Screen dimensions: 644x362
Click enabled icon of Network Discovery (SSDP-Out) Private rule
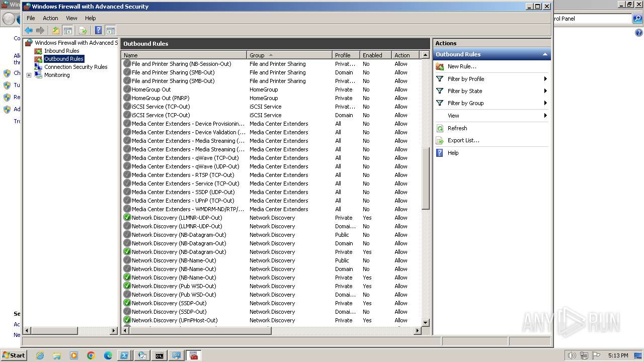click(x=127, y=303)
